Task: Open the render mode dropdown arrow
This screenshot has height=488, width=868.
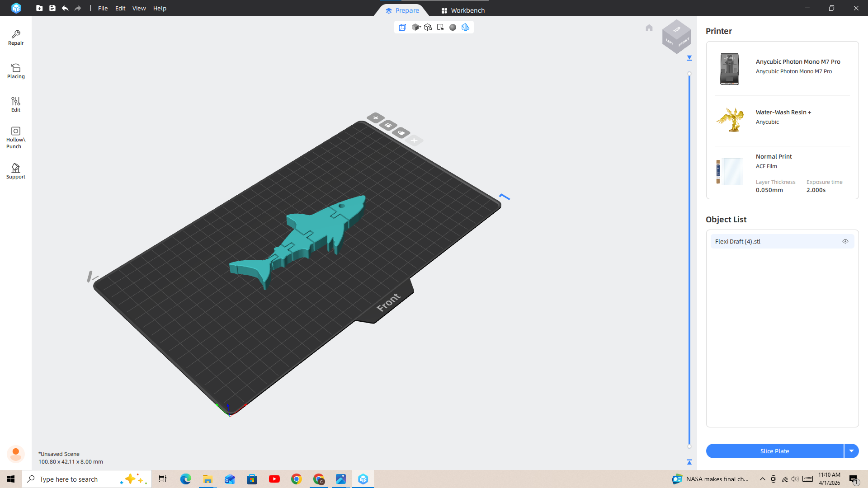Action: tap(420, 28)
